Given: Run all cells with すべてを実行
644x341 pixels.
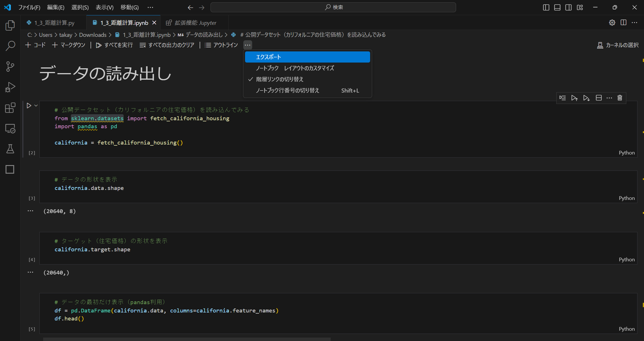Looking at the screenshot, I should pyautogui.click(x=114, y=45).
